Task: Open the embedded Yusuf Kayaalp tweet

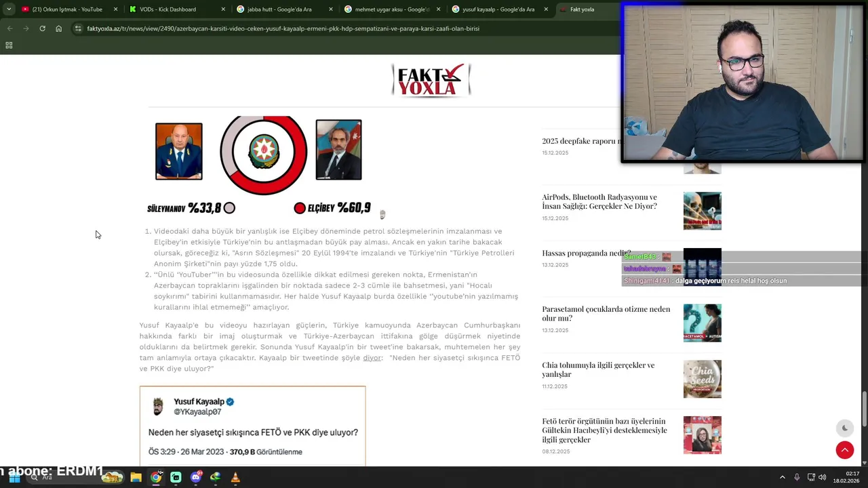Action: (x=252, y=426)
